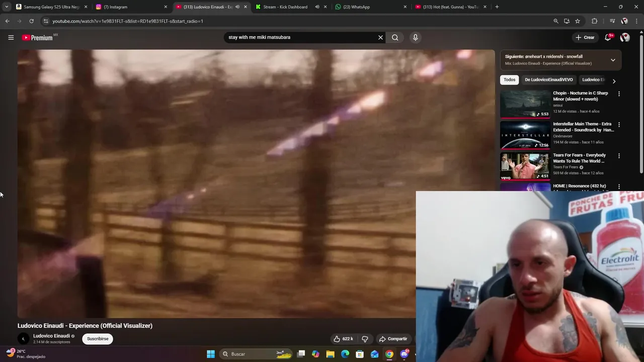Viewport: 644px width, 362px height.
Task: Run search with the magnifier button
Action: point(395,37)
